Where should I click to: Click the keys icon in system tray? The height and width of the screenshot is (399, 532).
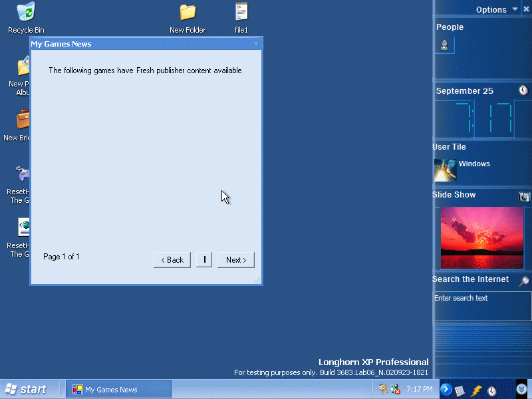pyautogui.click(x=383, y=389)
